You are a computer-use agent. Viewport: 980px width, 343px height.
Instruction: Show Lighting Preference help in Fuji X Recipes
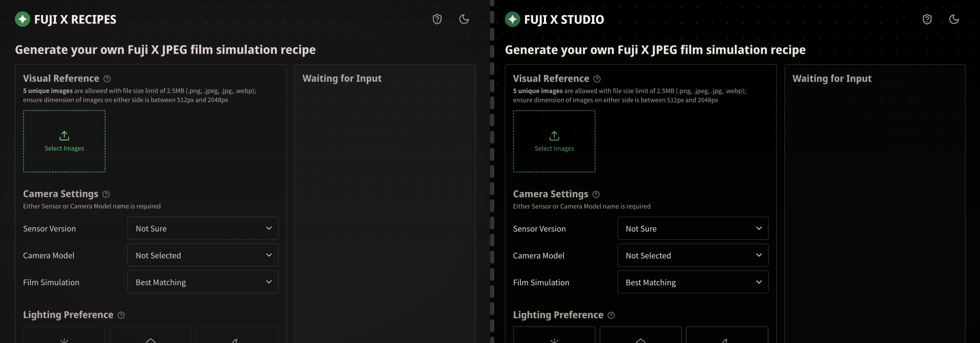click(121, 315)
